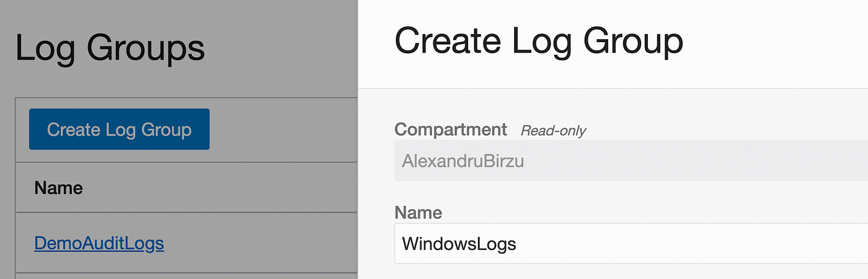Open the DemoAuditLogs log group link

pos(99,243)
